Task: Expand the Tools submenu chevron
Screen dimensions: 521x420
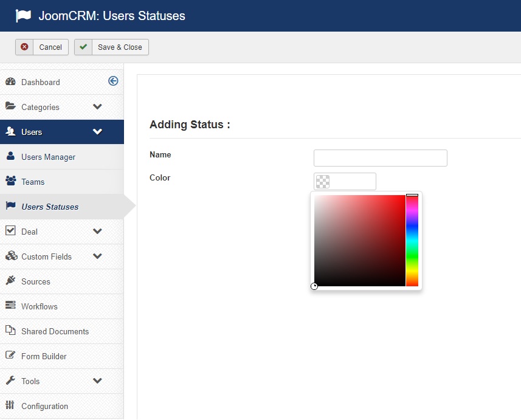Action: point(97,381)
